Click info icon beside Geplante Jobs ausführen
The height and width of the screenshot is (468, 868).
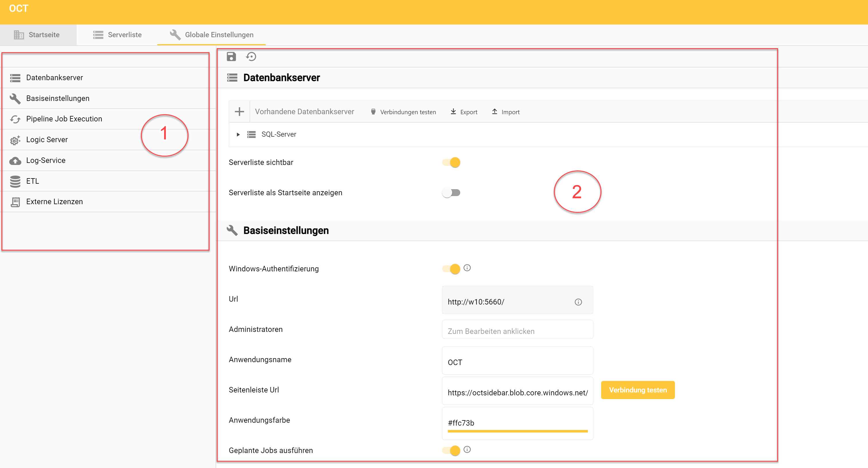pos(467,450)
